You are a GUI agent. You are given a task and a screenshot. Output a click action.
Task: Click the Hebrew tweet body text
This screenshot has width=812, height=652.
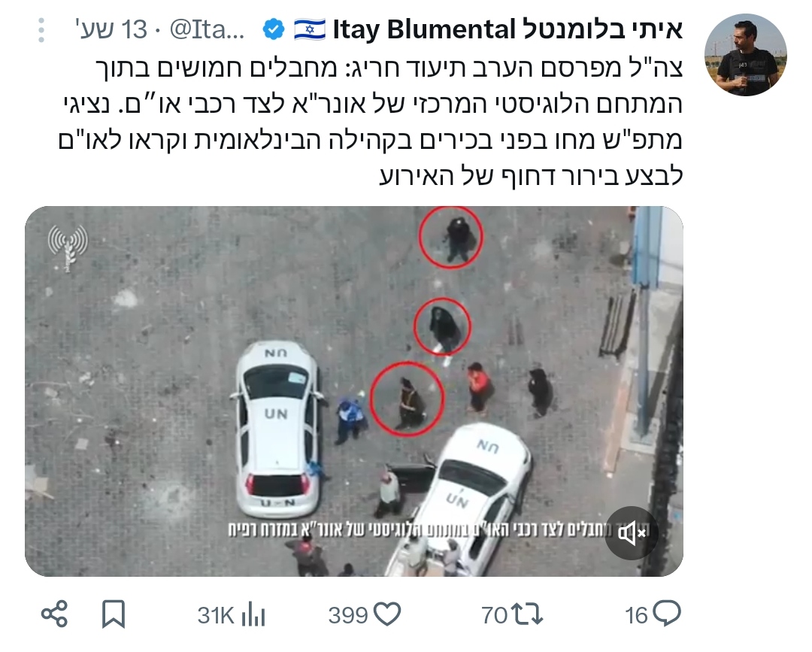click(370, 122)
